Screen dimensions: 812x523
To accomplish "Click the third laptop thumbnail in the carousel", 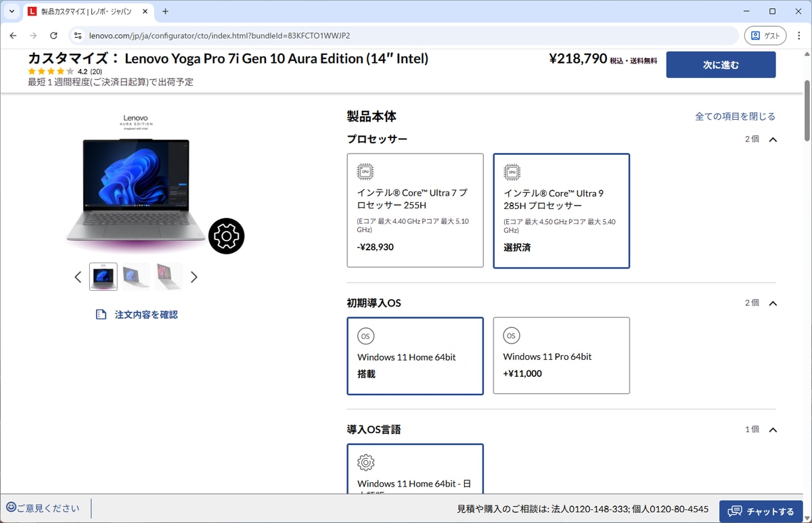I will pyautogui.click(x=168, y=276).
